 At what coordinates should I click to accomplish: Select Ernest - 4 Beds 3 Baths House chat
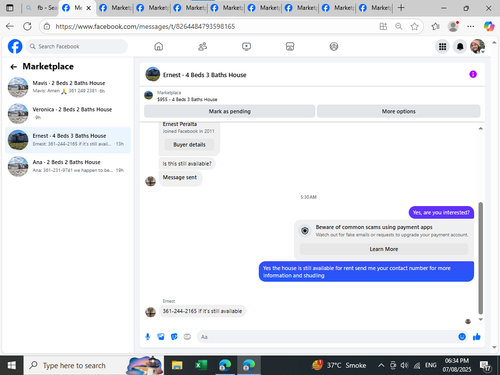(68, 140)
